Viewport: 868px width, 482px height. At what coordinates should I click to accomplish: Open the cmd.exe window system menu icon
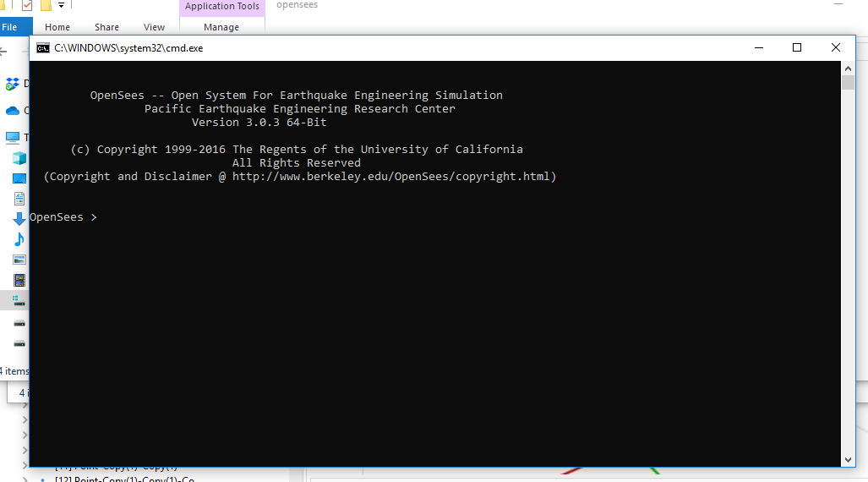[x=42, y=48]
